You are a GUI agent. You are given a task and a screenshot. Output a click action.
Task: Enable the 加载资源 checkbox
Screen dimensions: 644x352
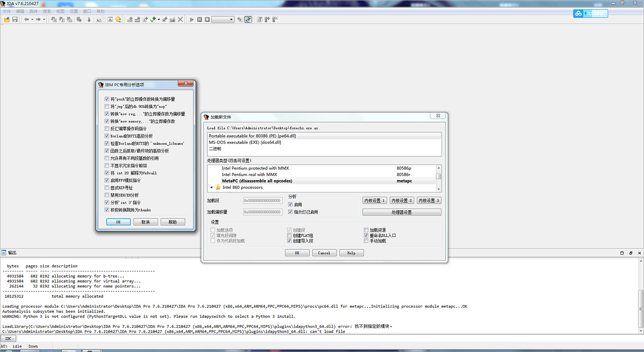(x=366, y=230)
